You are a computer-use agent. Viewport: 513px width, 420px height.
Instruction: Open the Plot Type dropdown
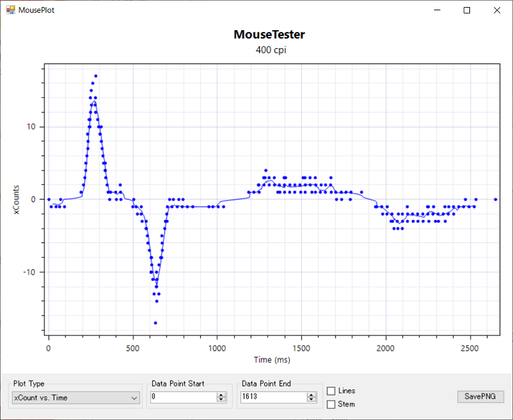[76, 398]
